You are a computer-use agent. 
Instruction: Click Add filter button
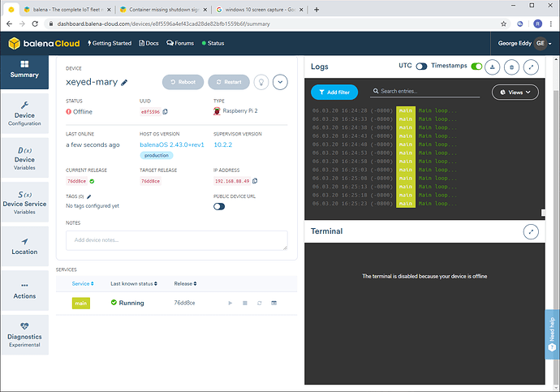coord(334,92)
